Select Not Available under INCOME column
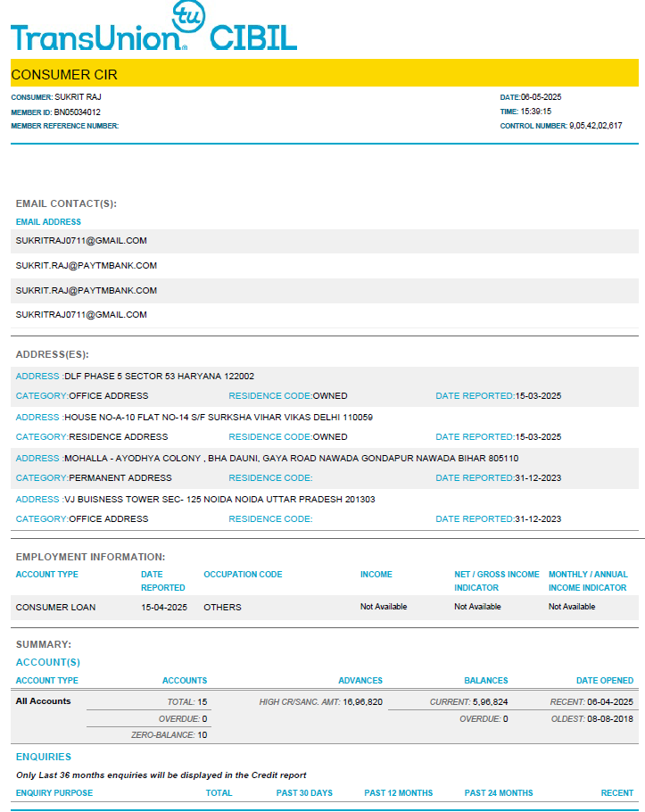 pyautogui.click(x=384, y=607)
